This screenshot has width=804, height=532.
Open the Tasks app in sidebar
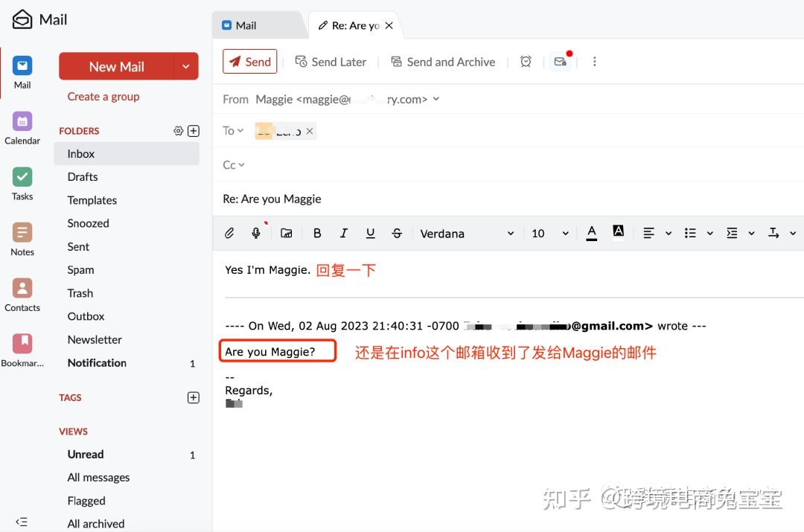tap(22, 183)
